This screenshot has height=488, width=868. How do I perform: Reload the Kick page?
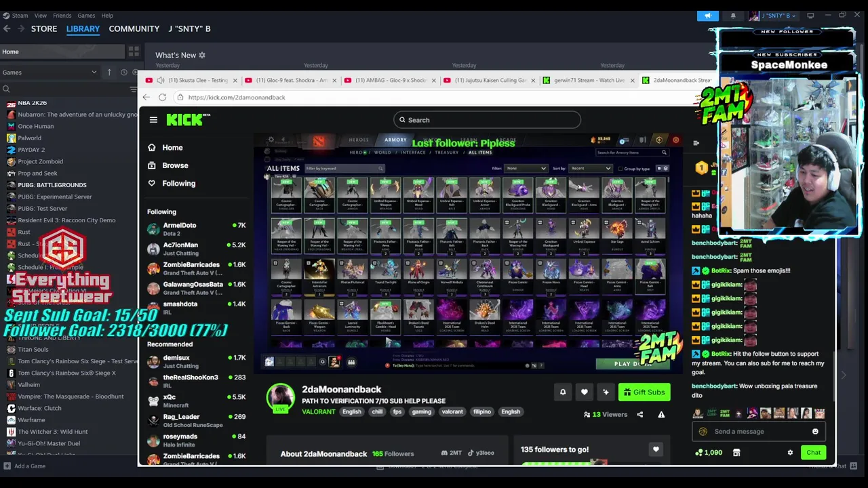coord(163,97)
